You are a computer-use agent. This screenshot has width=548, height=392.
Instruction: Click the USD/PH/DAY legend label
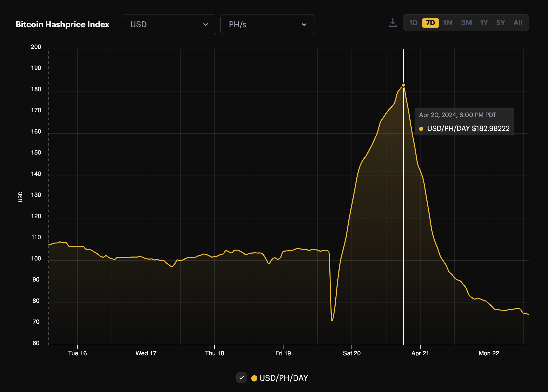pos(283,378)
